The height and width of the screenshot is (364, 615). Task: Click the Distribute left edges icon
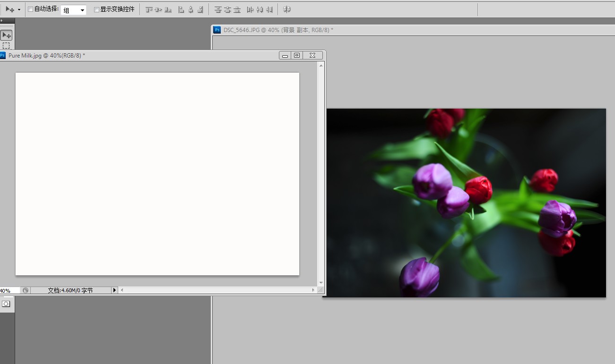(251, 9)
